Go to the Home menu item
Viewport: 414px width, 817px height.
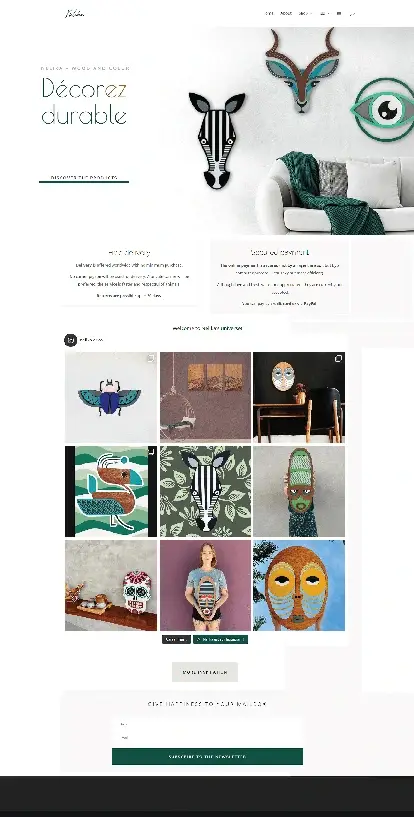click(269, 14)
